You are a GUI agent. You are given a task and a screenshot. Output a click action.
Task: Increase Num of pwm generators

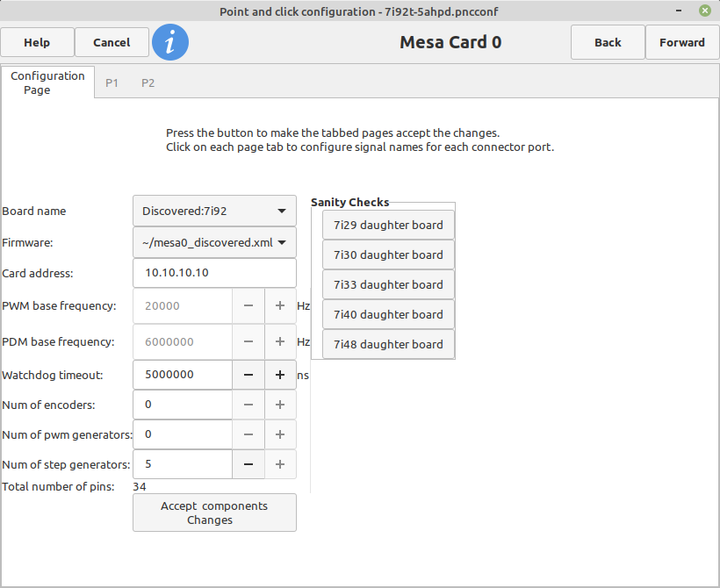click(280, 434)
